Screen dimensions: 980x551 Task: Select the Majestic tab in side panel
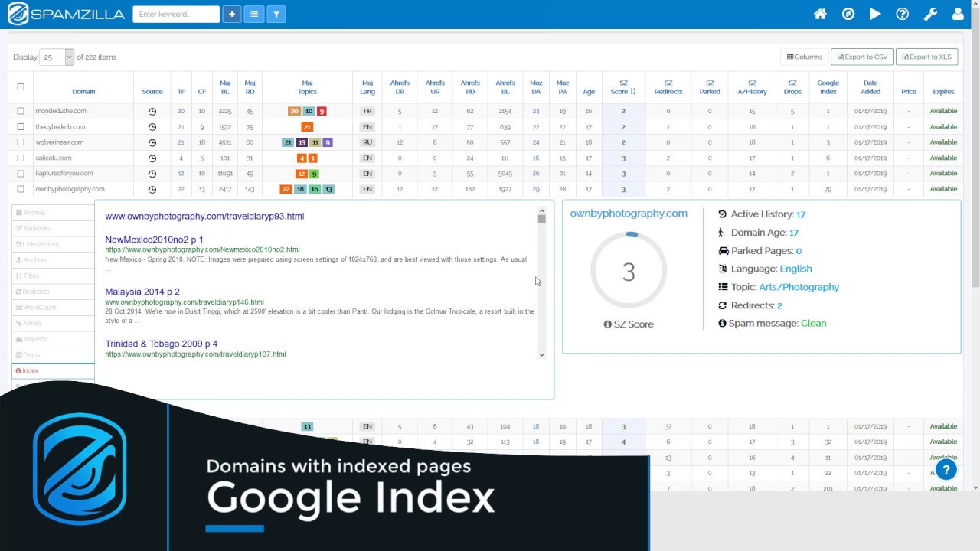(54, 339)
